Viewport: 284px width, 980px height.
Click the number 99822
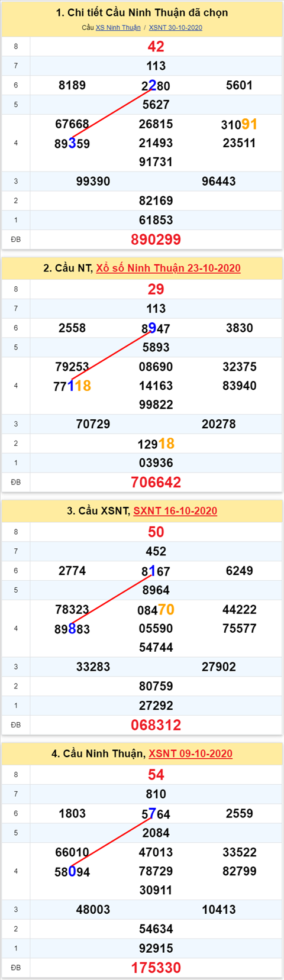156,405
